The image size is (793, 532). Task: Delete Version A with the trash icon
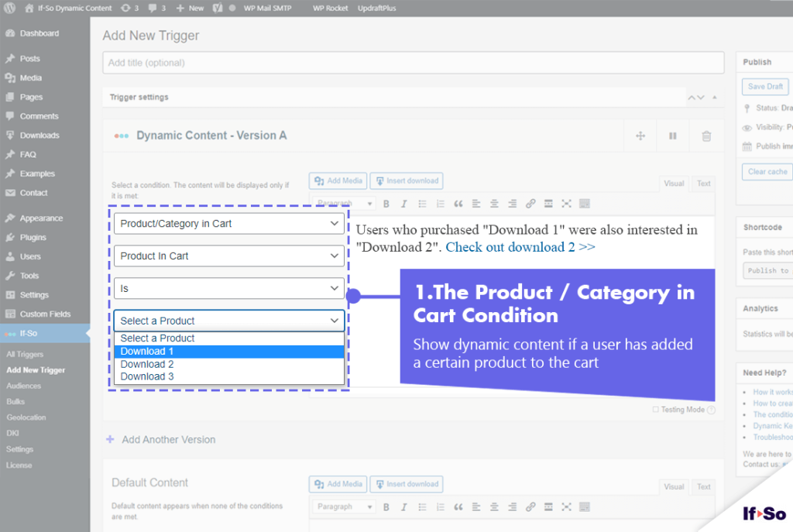pyautogui.click(x=706, y=136)
